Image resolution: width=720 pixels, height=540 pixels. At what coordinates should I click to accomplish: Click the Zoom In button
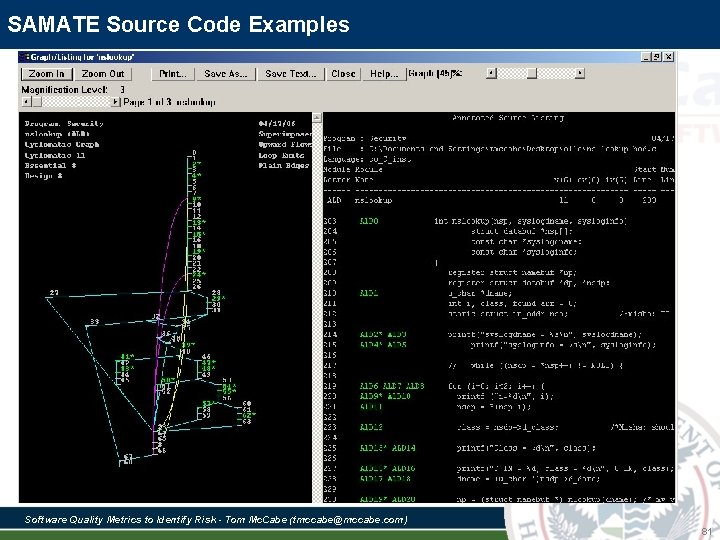coord(46,74)
